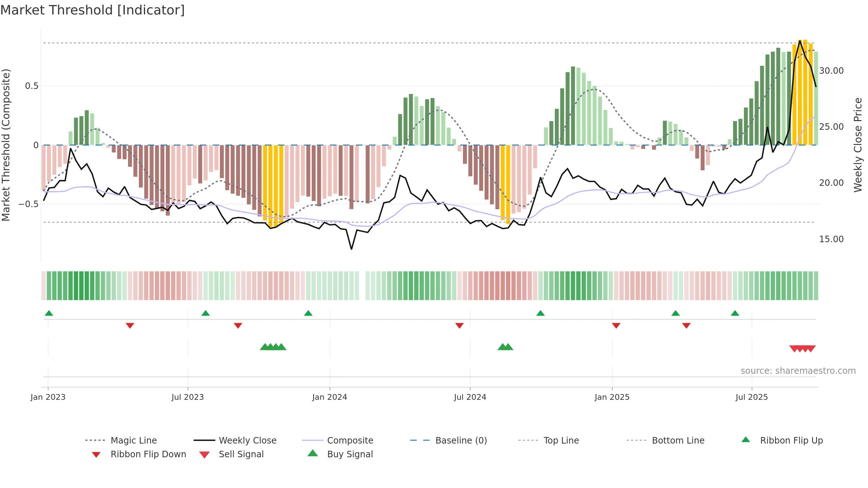Click the Jan 2023 x-axis label
The height and width of the screenshot is (488, 868).
point(48,397)
